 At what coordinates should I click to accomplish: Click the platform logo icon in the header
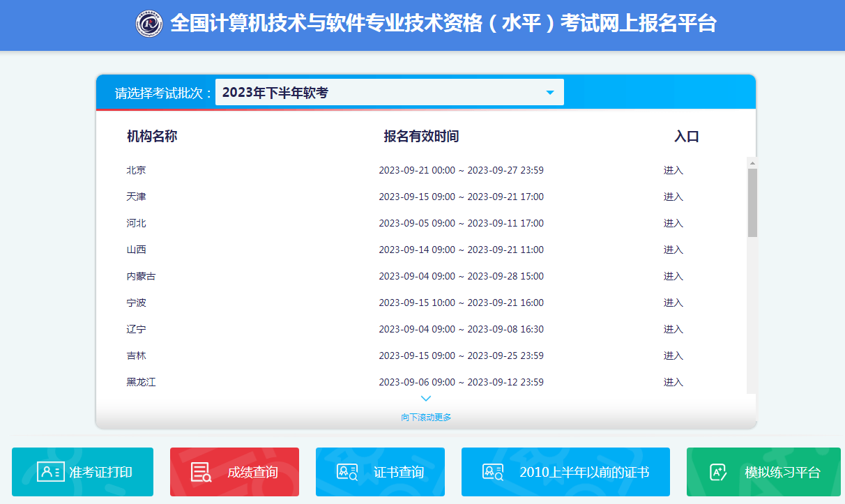tap(151, 23)
